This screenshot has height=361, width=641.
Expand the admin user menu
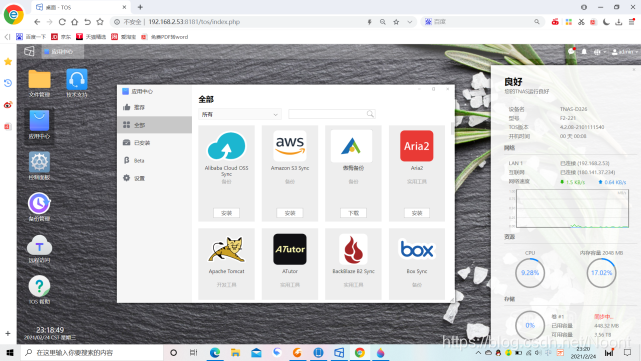point(624,52)
